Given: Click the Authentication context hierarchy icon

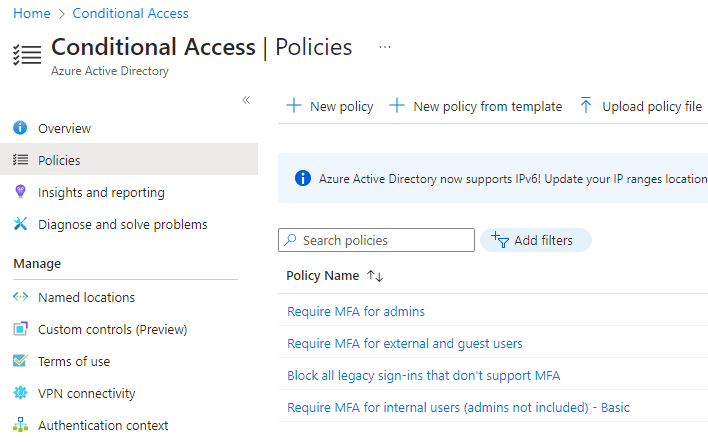Looking at the screenshot, I should (x=20, y=425).
